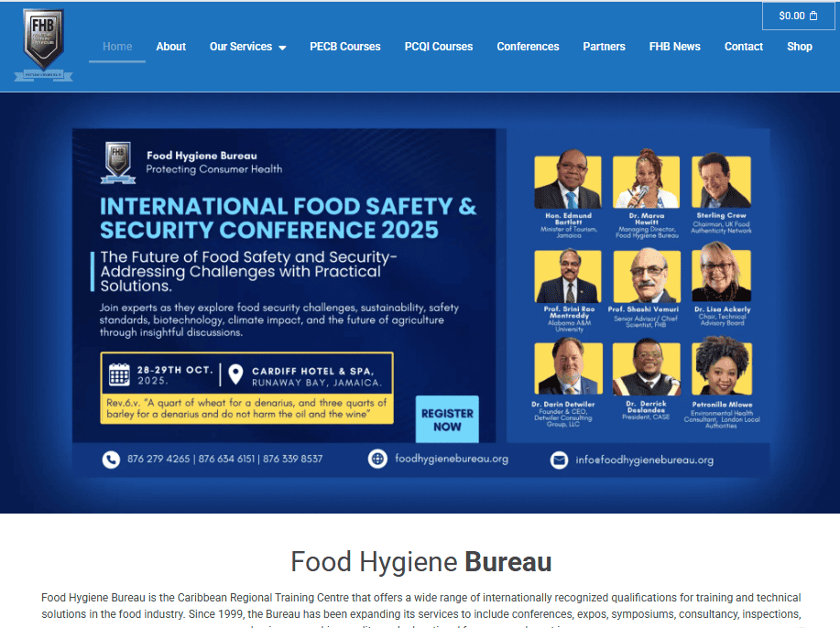This screenshot has width=840, height=628.
Task: Click the Cardiff Hotel & Spa venue text
Action: point(317,376)
